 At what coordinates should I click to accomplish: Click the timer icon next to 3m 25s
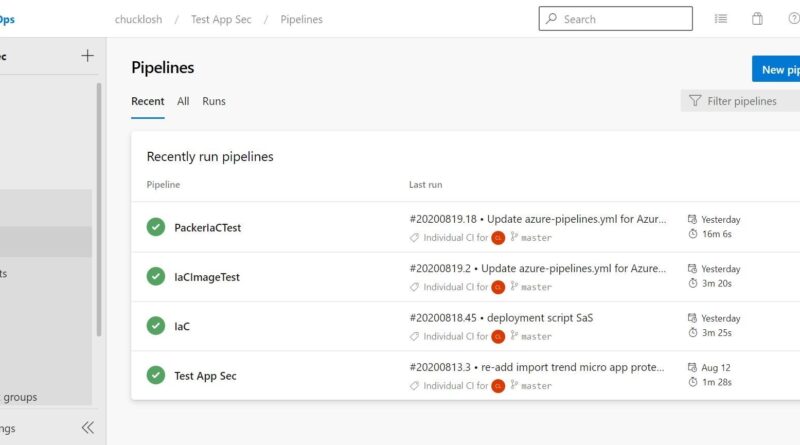692,333
